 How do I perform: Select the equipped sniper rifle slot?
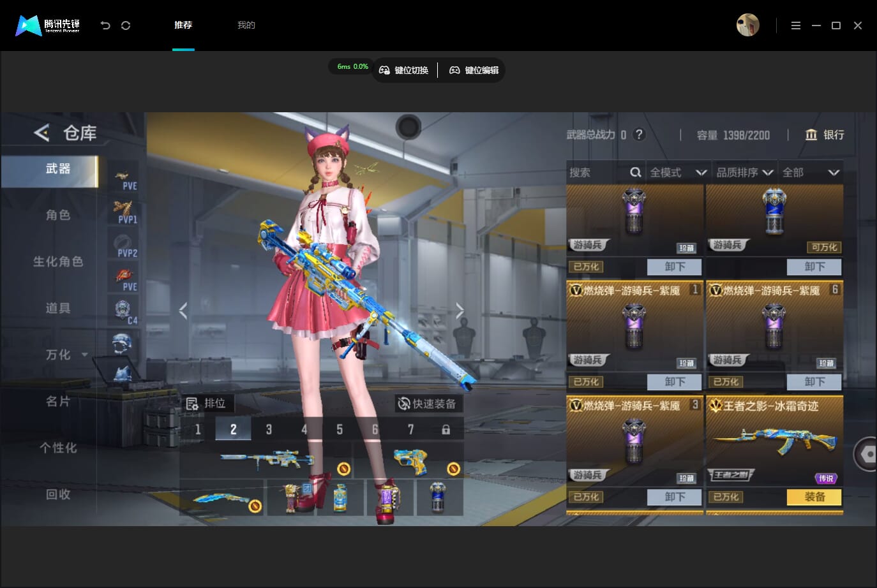click(x=267, y=459)
